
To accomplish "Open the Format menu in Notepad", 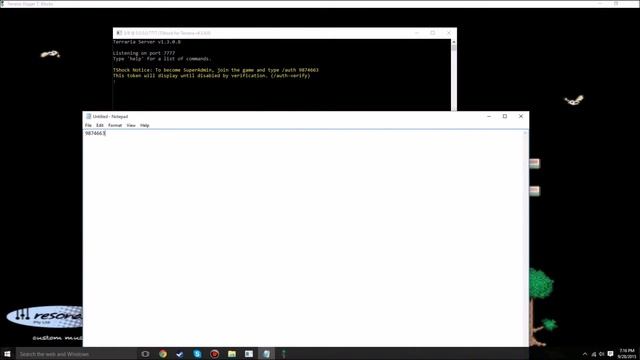I will pyautogui.click(x=115, y=125).
